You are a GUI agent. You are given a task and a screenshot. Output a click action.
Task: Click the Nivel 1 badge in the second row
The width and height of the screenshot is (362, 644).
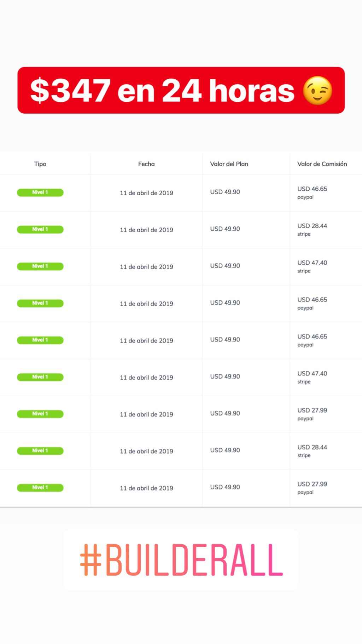40,229
